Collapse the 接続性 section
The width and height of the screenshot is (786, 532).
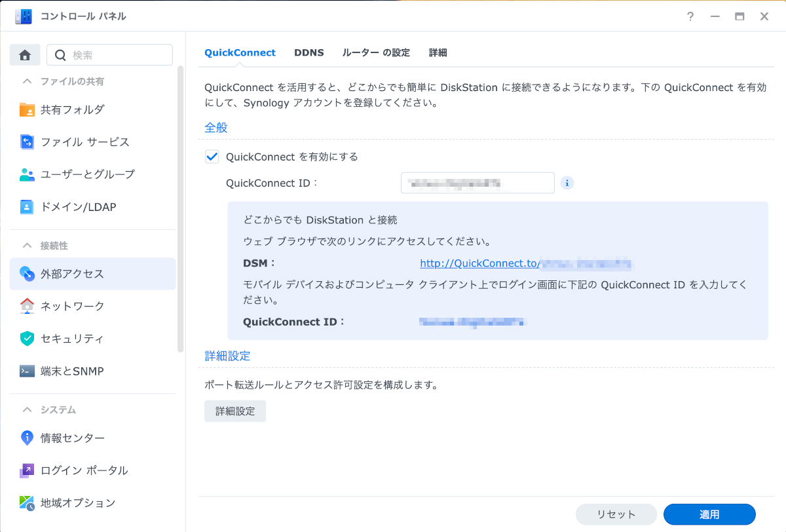click(28, 246)
